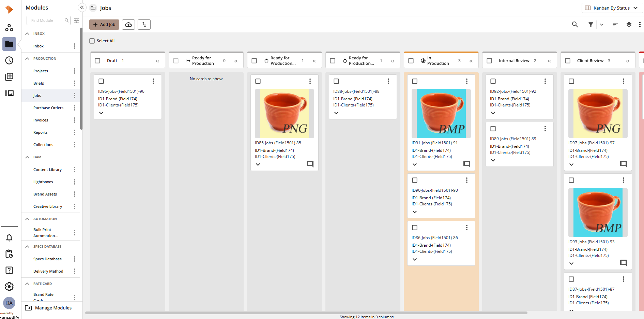Viewport: 644px width, 319px height.
Task: Open the PNG thumbnail on card ID85-Jobs
Action: click(285, 114)
